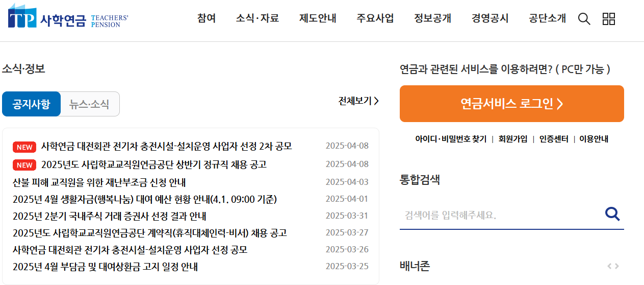The width and height of the screenshot is (644, 285).
Task: Switch to the 뉴스·소식 tab
Action: point(90,104)
